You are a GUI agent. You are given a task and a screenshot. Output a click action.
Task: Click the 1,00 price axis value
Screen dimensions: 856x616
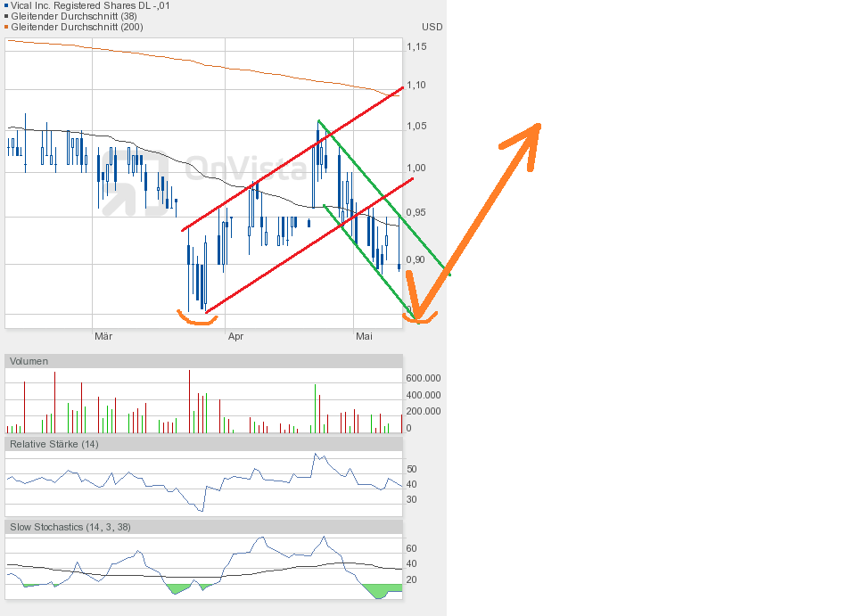416,168
